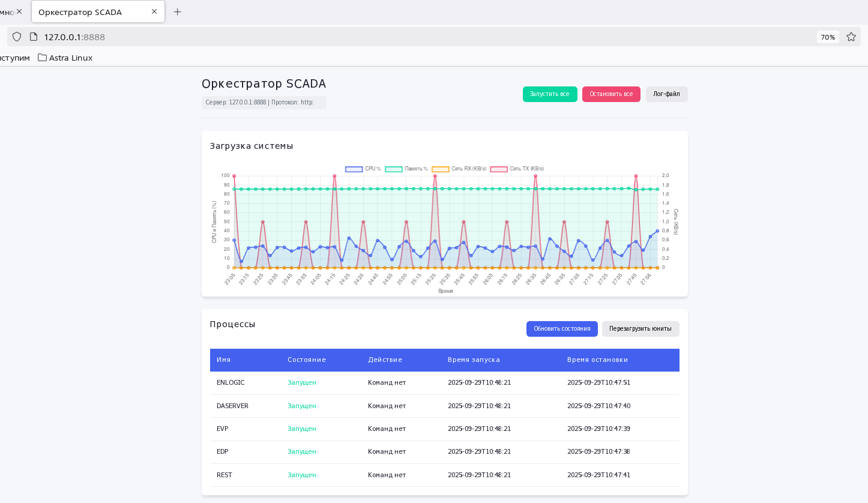Bookmark this page with the star icon

(x=851, y=37)
